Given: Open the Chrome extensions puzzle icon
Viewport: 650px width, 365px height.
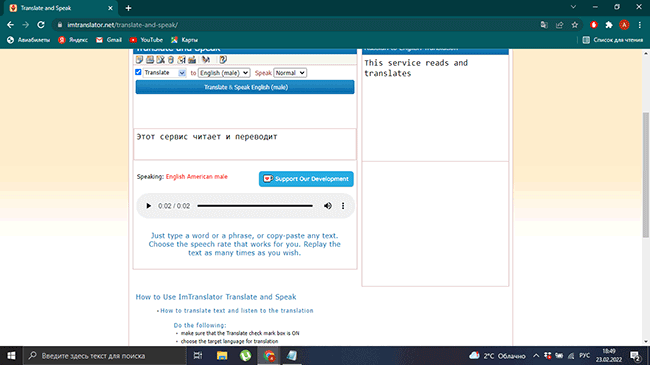Looking at the screenshot, I should pos(609,25).
